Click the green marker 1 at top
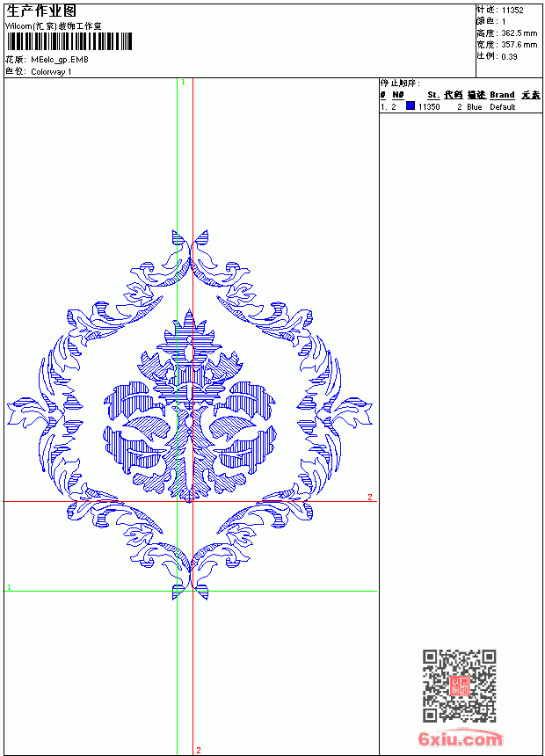 pos(183,83)
